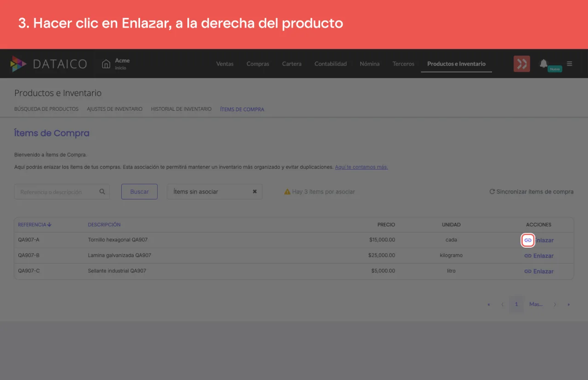This screenshot has height=380, width=588.
Task: Click price $25,000.00
Action: click(382, 255)
